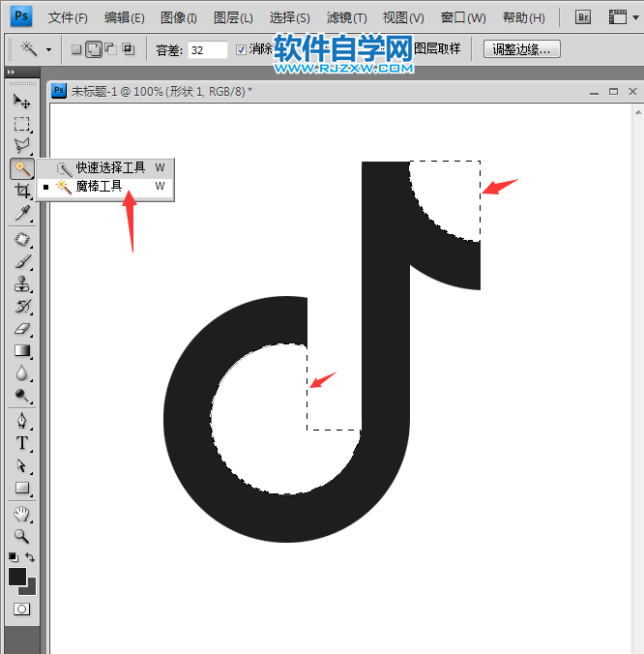Click the 调整边缘... button
Screen dimensions: 644x654
[522, 49]
